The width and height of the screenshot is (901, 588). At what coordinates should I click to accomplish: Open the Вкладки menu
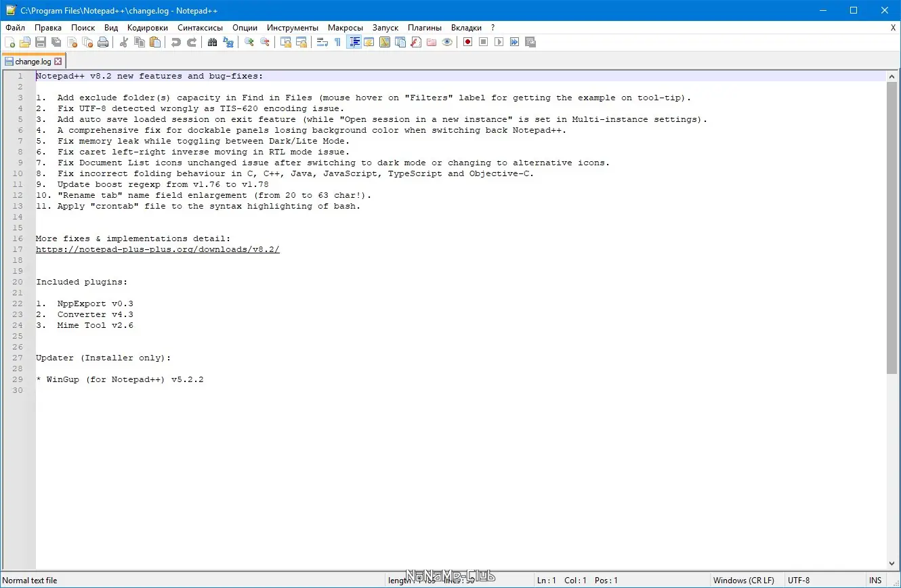tap(467, 28)
